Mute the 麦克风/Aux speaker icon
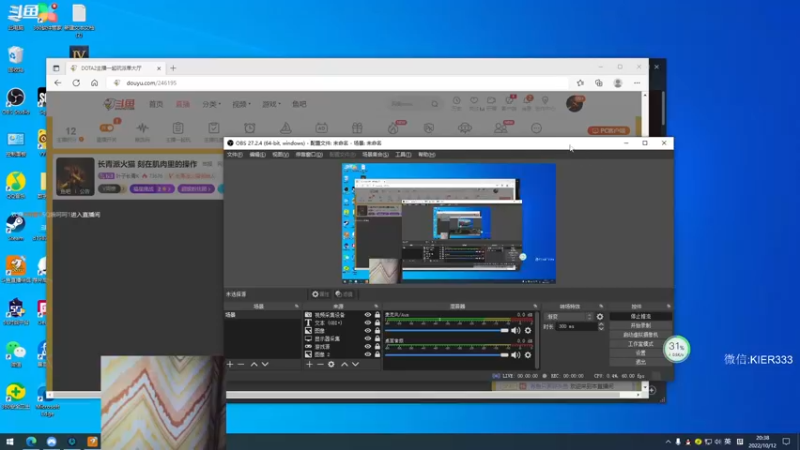800x450 pixels. point(516,331)
